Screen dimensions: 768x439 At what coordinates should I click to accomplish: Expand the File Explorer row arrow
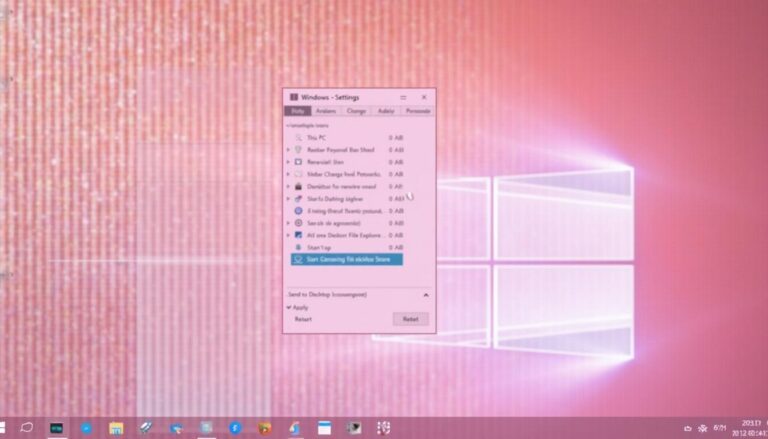point(288,235)
